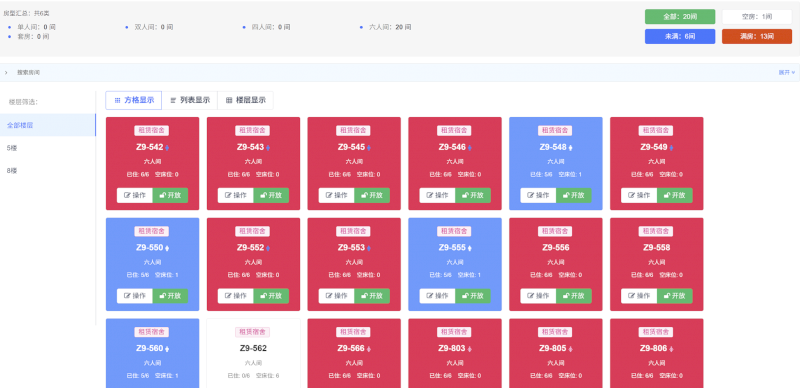Click the gender icon beside Z9-555
Image resolution: width=800 pixels, height=388 pixels.
point(469,249)
